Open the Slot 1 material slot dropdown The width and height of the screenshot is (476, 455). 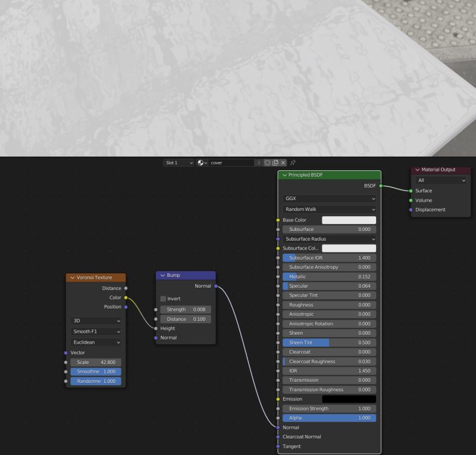(x=178, y=162)
